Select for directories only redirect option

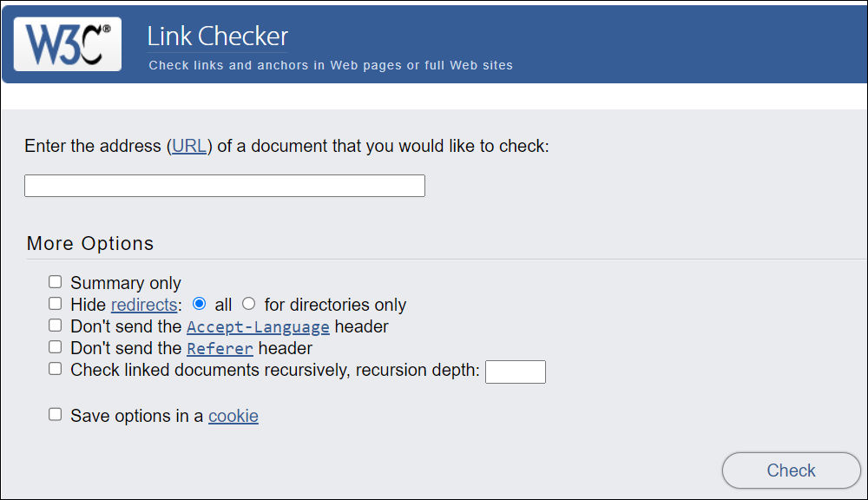248,304
